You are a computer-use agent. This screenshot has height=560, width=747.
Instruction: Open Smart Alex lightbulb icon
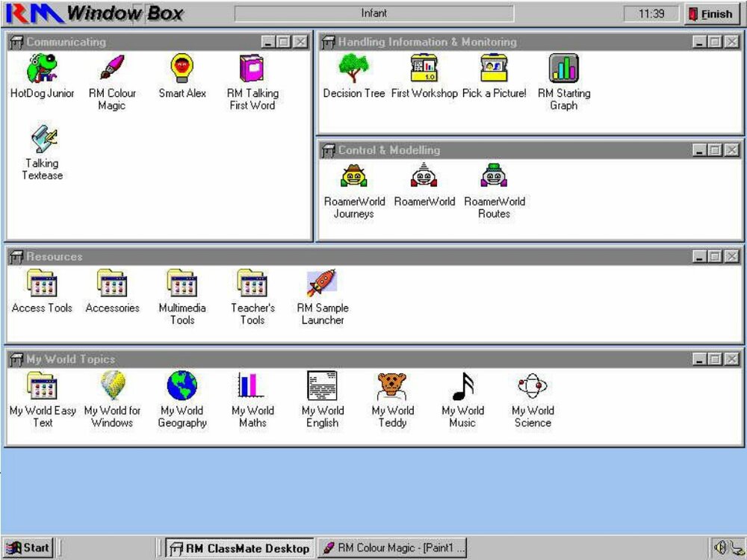point(182,68)
